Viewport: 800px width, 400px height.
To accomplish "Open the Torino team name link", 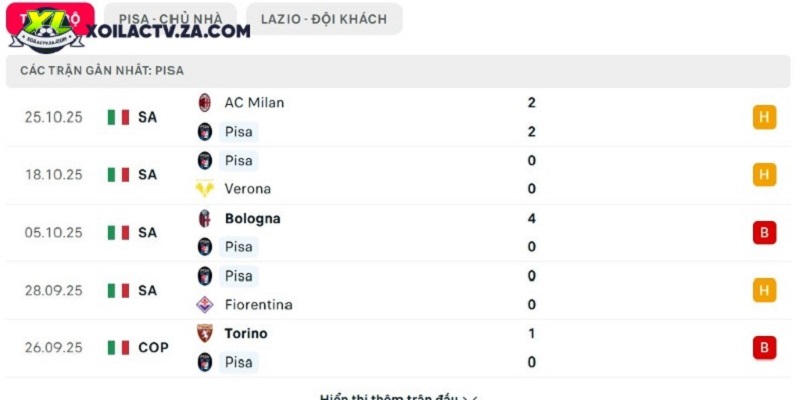I will tap(246, 333).
